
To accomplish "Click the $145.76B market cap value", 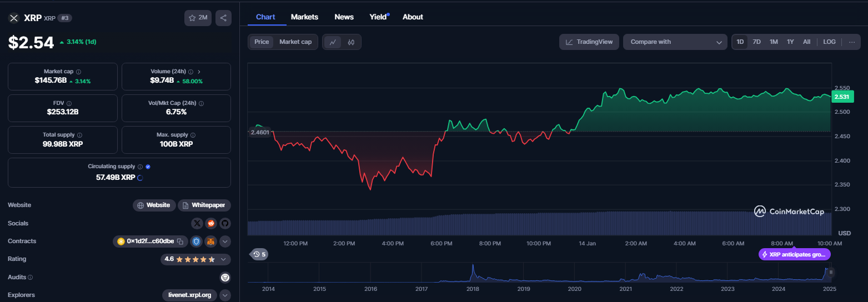I will (51, 80).
